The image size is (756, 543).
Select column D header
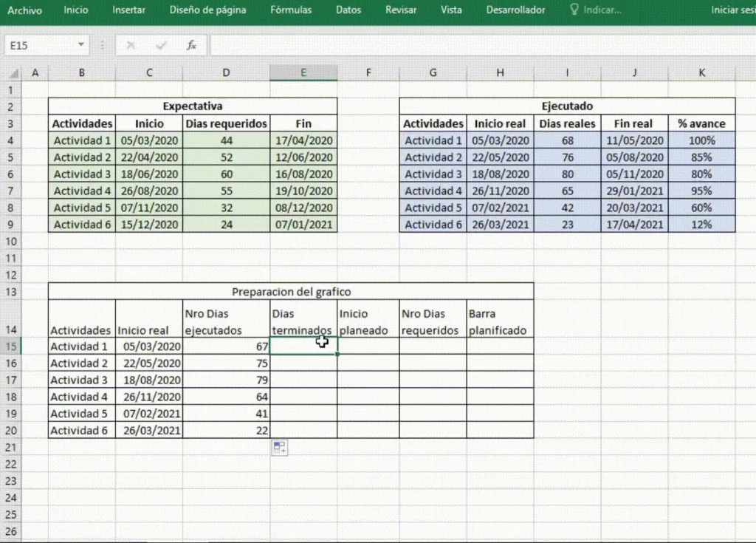click(x=226, y=73)
